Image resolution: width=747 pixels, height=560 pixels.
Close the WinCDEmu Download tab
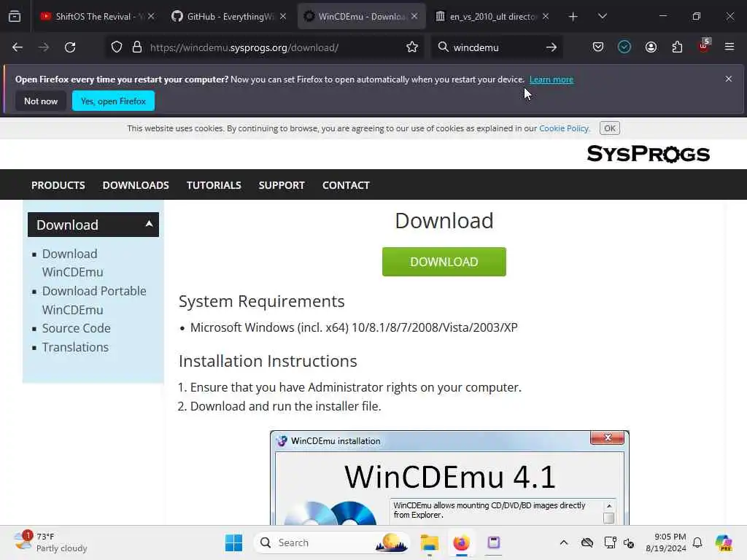(414, 16)
